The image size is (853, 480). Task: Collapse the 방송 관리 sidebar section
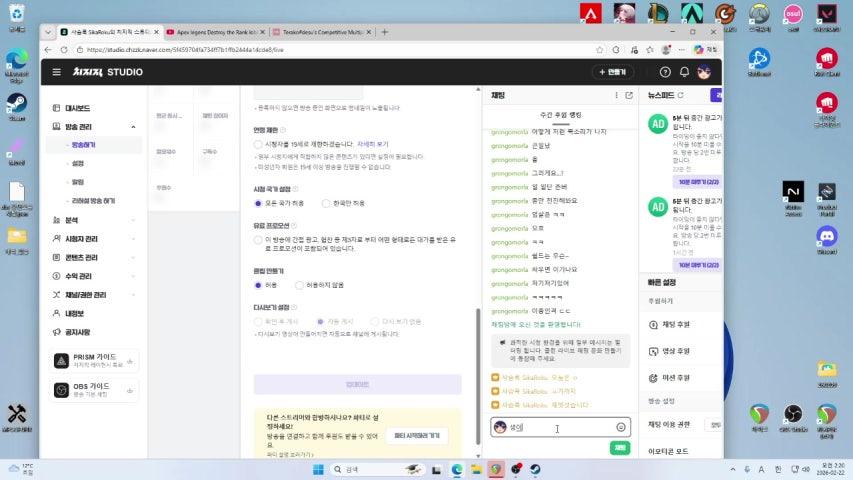pos(133,127)
